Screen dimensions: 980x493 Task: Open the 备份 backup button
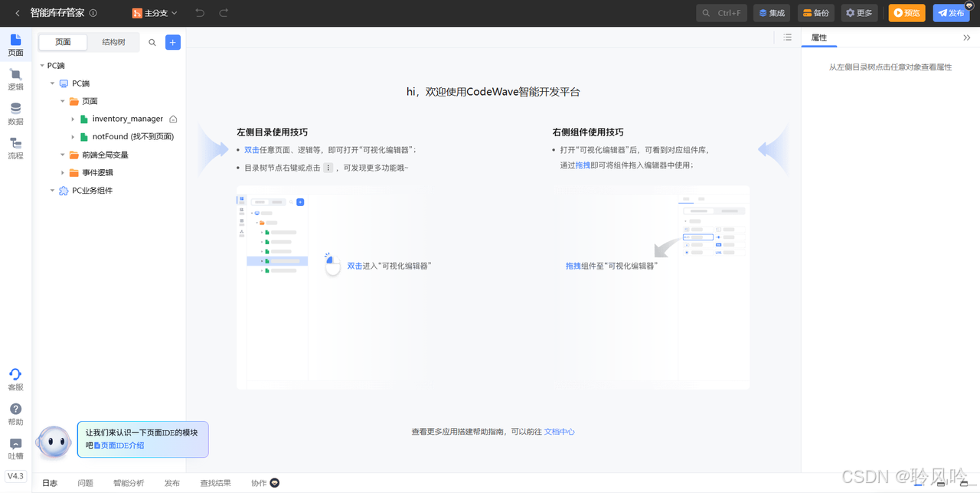(816, 13)
